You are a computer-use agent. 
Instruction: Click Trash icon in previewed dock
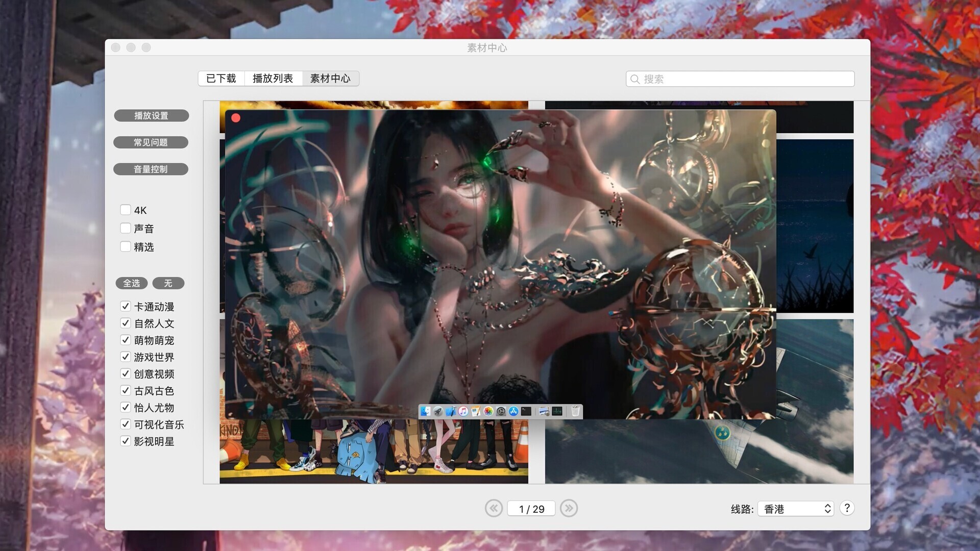(575, 411)
